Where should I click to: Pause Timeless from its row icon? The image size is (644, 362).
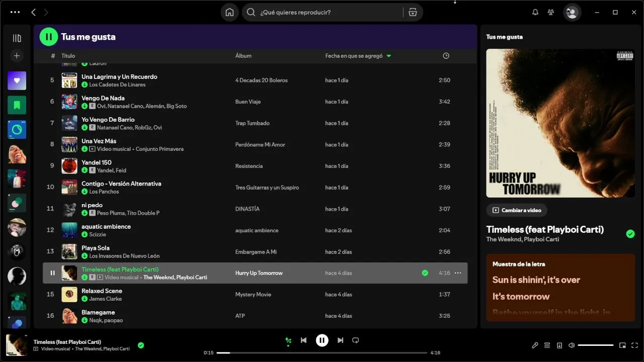click(52, 273)
